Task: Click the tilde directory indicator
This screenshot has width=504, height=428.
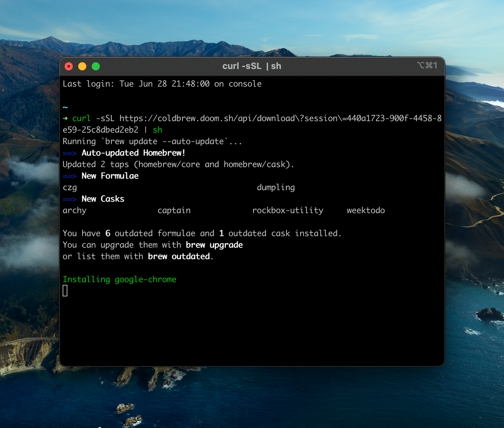Action: point(65,107)
